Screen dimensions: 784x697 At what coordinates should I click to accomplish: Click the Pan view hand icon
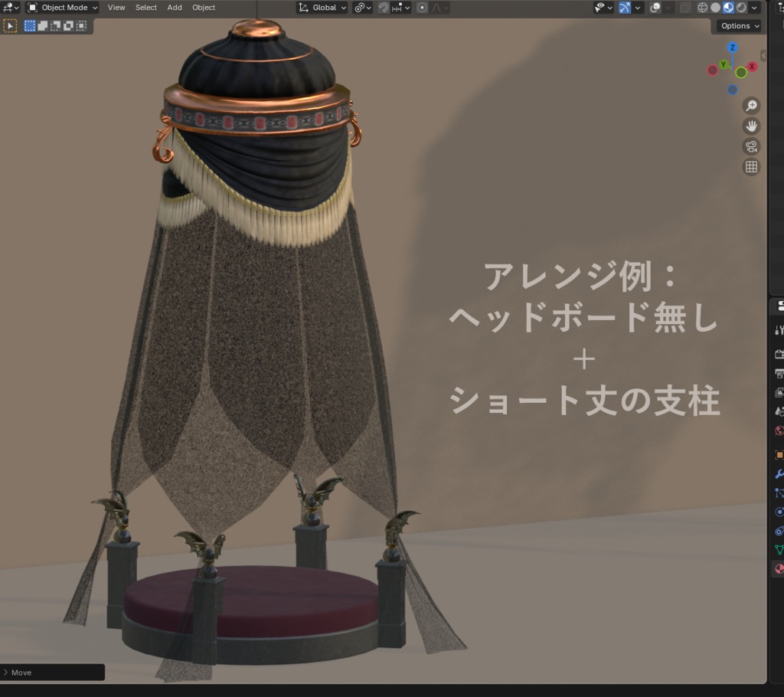pyautogui.click(x=751, y=126)
